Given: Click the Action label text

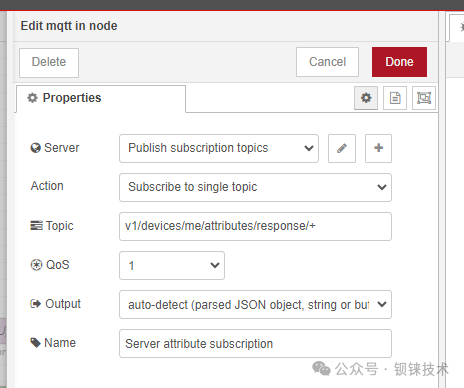Looking at the screenshot, I should [x=47, y=186].
